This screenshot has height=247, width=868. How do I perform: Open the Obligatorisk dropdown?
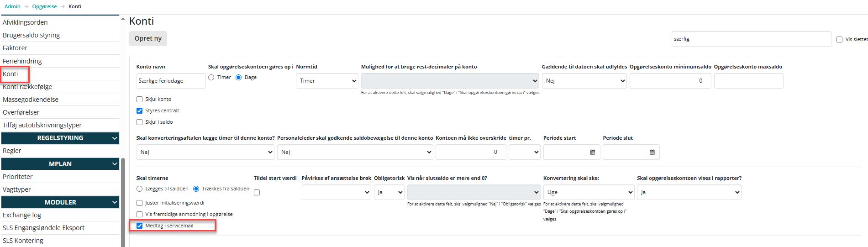point(389,192)
